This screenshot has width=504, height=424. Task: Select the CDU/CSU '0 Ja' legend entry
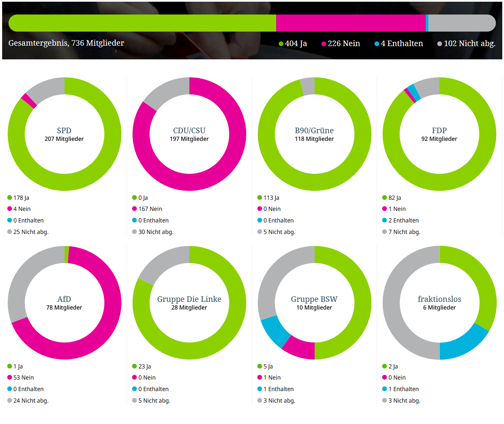(140, 198)
